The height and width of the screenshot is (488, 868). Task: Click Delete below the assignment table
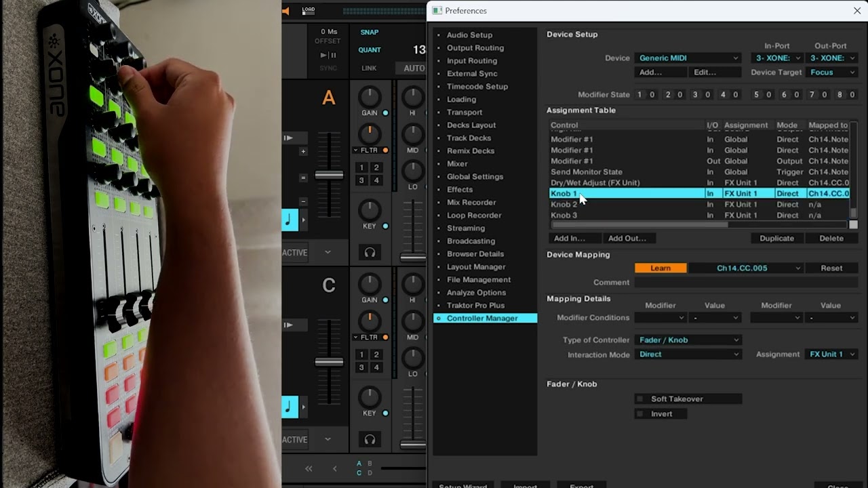[x=831, y=238]
